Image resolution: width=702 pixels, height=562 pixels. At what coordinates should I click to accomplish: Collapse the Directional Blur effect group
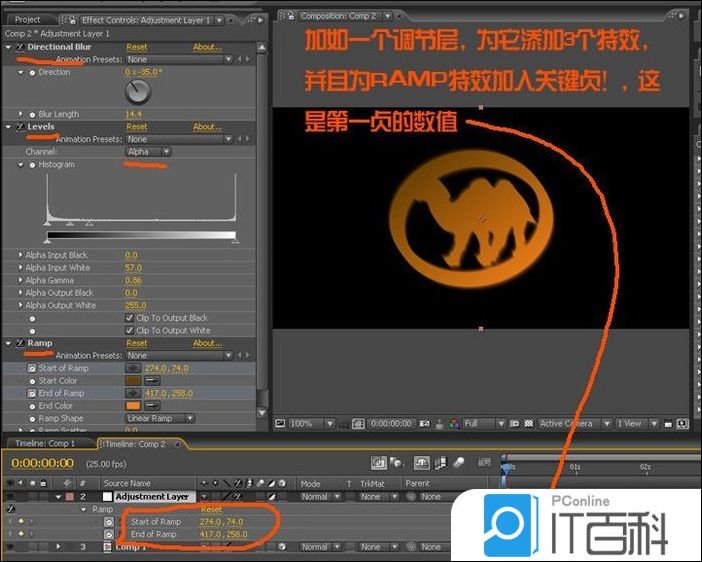point(9,47)
